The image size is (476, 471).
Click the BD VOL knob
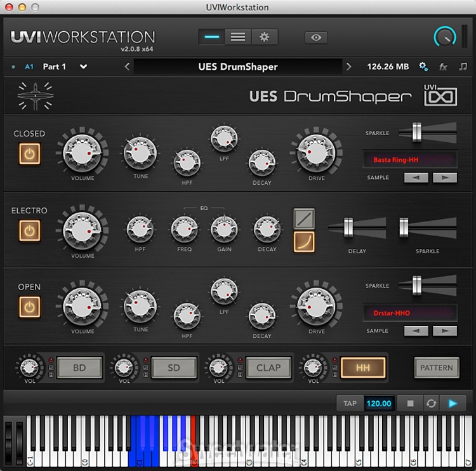(x=29, y=368)
